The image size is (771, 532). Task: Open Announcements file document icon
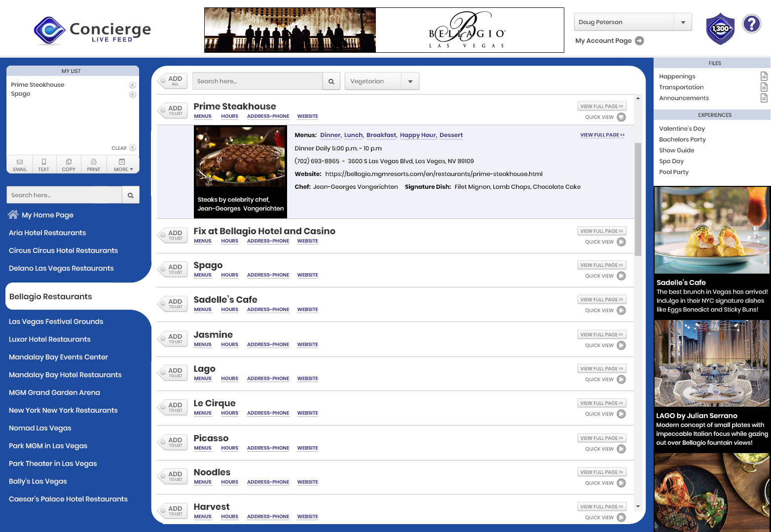[x=764, y=98]
